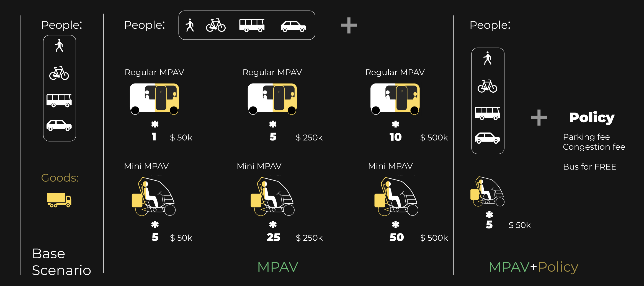This screenshot has height=286, width=644.
Task: Select the Base Scenario title
Action: [x=61, y=262]
